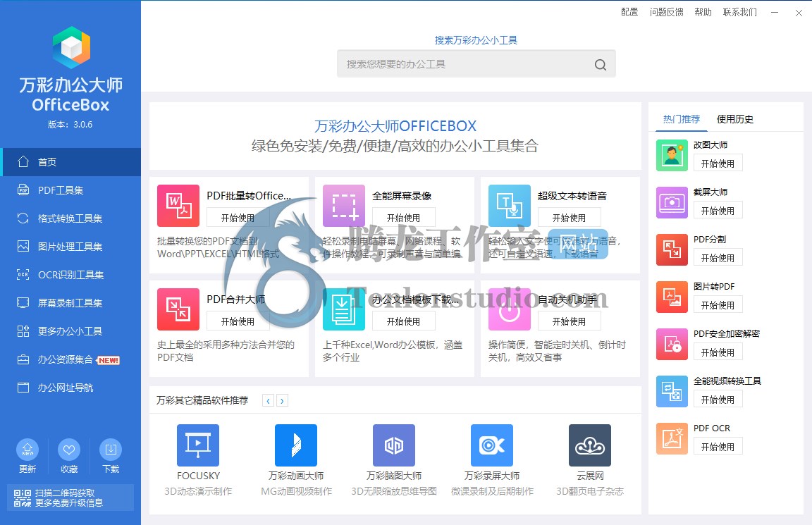Click the PDF安全加密解密 lock icon

pyautogui.click(x=672, y=345)
